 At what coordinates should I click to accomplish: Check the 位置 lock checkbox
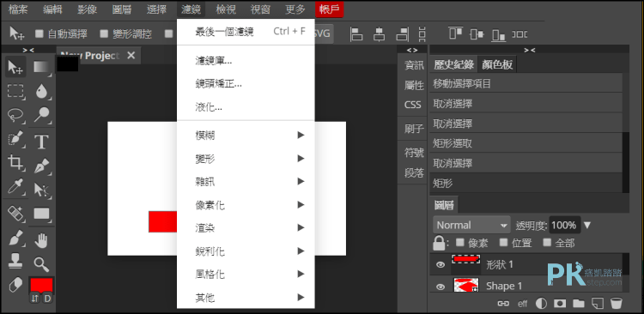coord(503,242)
